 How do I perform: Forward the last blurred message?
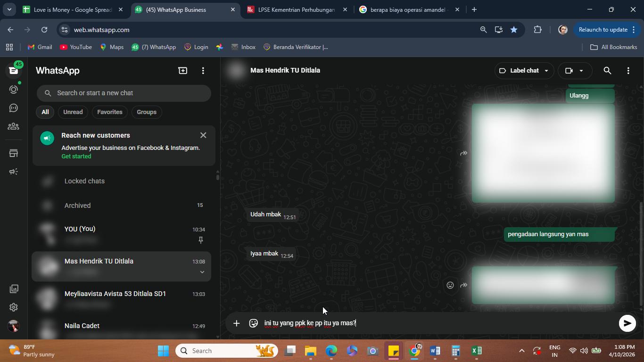point(464,285)
